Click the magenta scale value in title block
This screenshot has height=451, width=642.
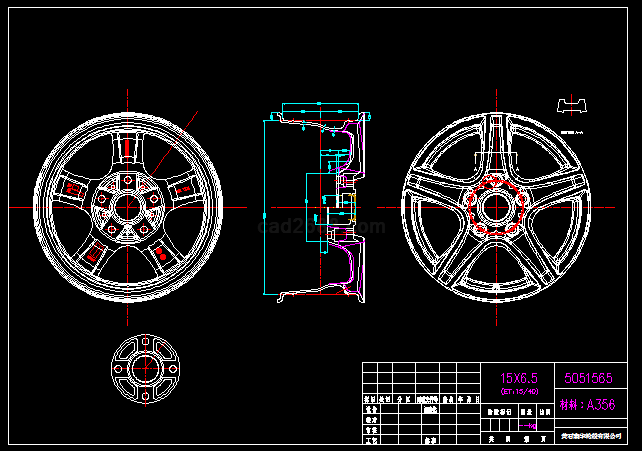530,426
